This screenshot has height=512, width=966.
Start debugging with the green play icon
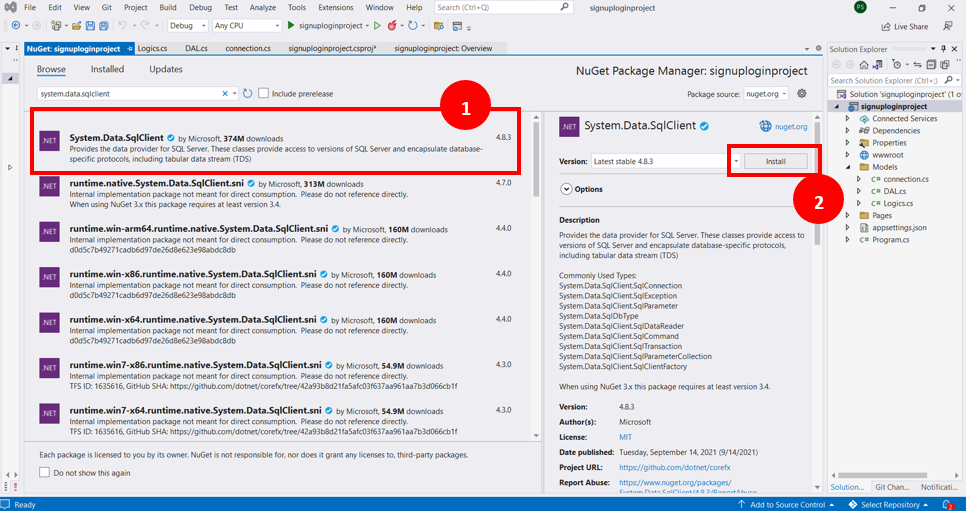(292, 26)
